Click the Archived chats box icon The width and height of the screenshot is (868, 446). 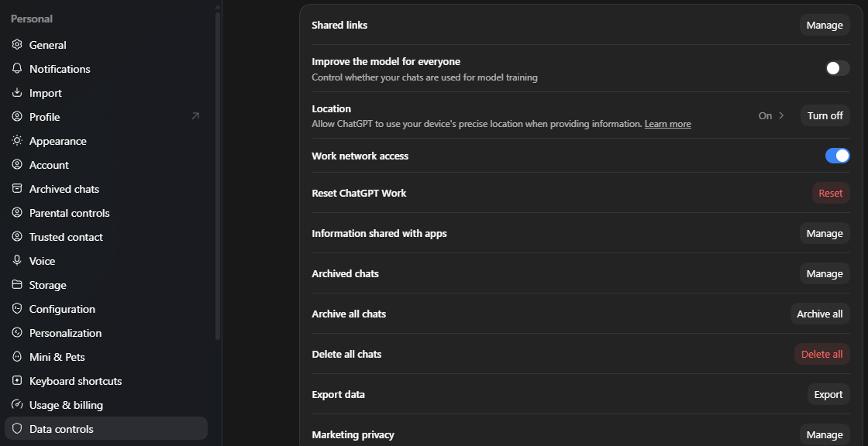(x=17, y=189)
